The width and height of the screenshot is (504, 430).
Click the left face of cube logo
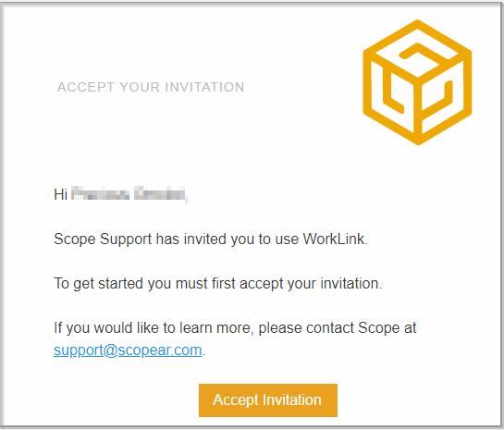391,96
